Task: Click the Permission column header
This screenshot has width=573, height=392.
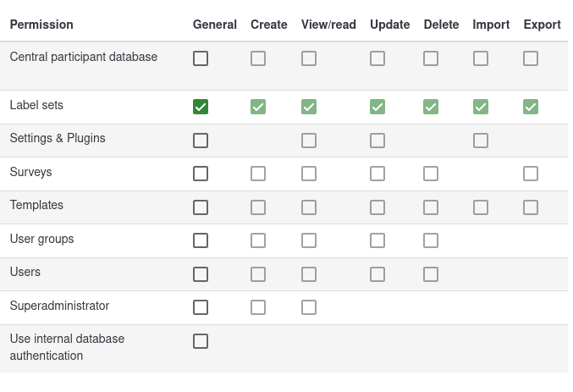Action: coord(41,25)
